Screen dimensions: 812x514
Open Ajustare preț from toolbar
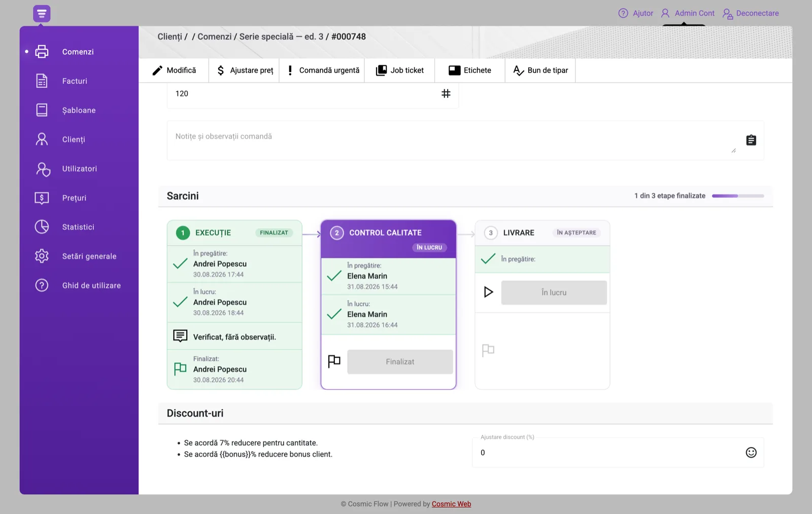coord(245,71)
